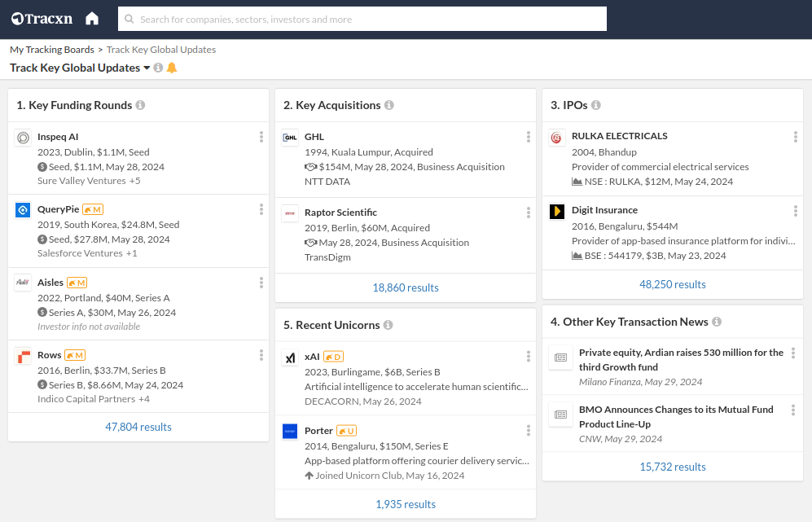Open the RULKA ELECTRICALS company name

(619, 136)
